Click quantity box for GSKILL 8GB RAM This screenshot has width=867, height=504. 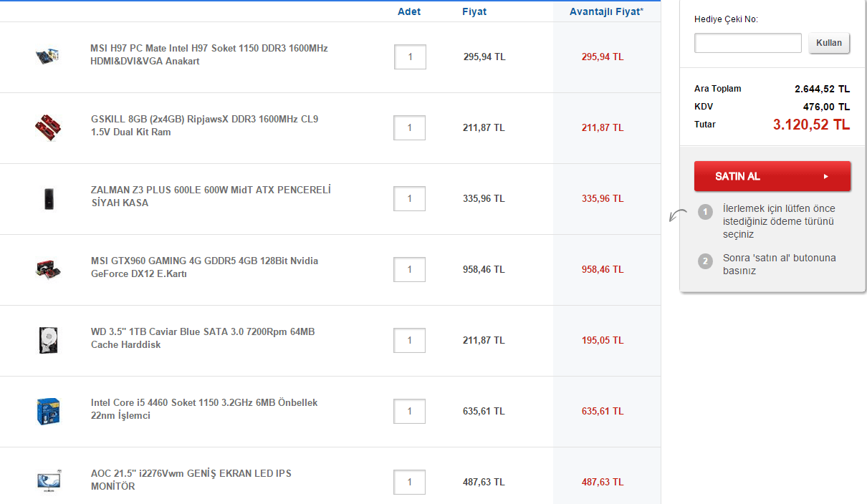pos(410,128)
